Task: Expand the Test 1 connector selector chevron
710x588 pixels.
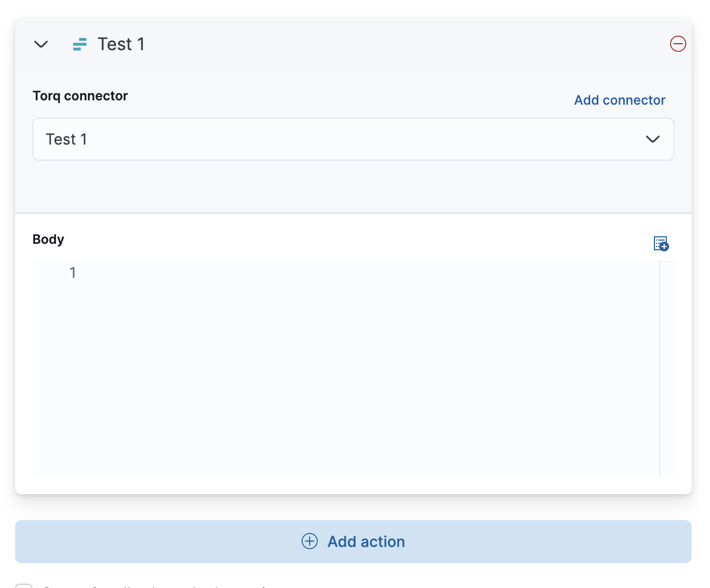Action: pyautogui.click(x=652, y=139)
